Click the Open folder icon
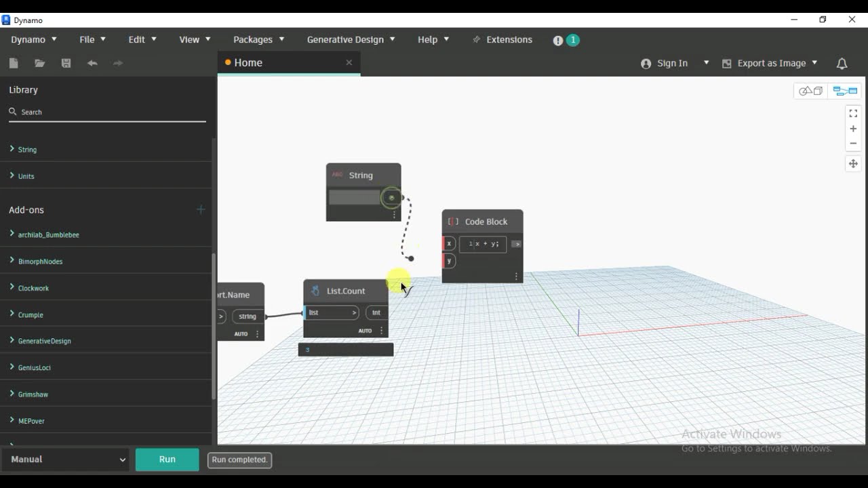 pos(40,63)
